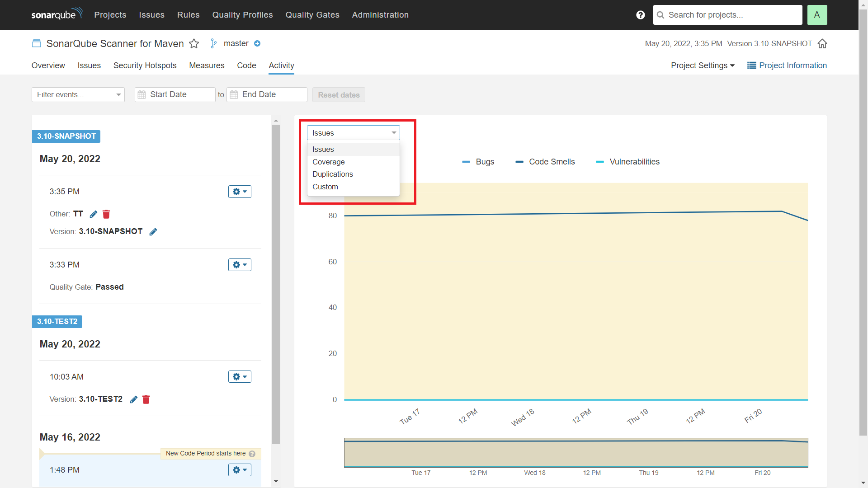Collapse the Issues graph type dropdown

click(x=354, y=133)
